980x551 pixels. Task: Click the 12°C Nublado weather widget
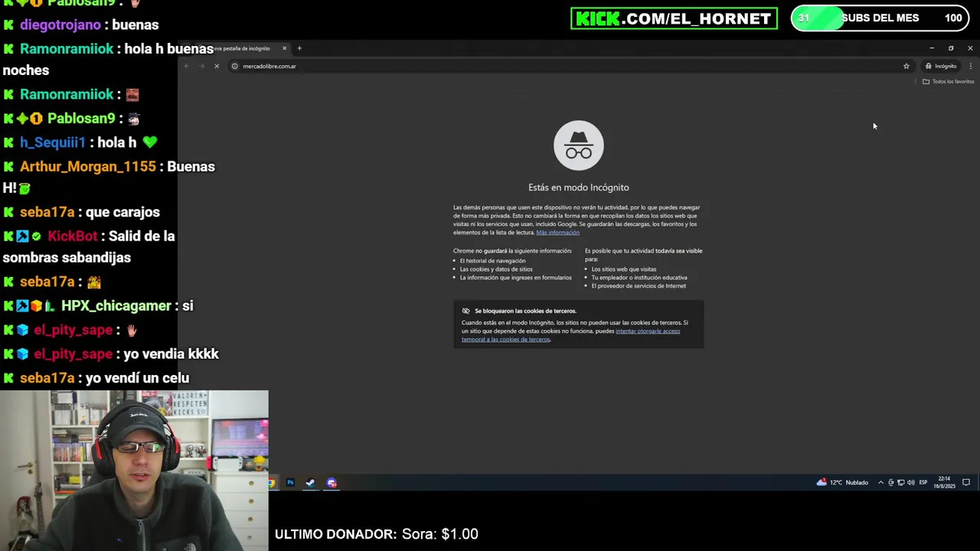(842, 483)
